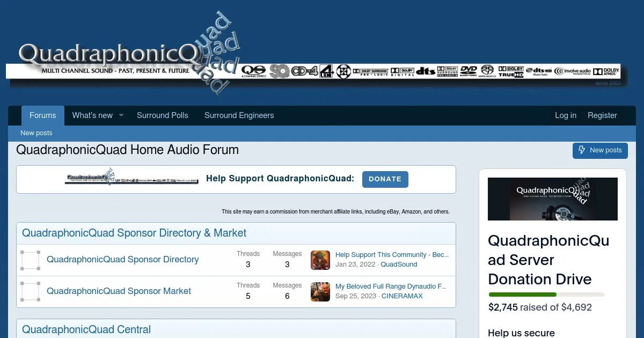Click the donation progress bar
Viewport: 644px width, 338px height.
click(546, 295)
